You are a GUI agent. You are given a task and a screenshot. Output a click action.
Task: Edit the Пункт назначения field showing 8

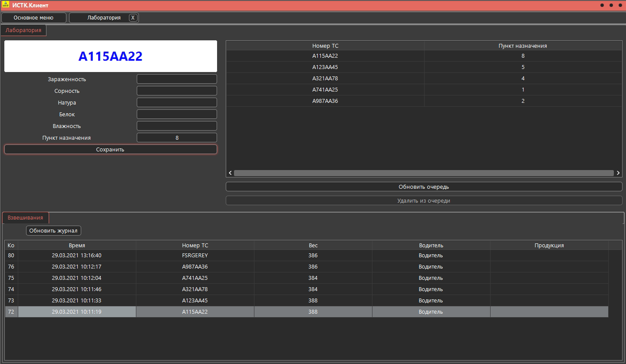[177, 138]
